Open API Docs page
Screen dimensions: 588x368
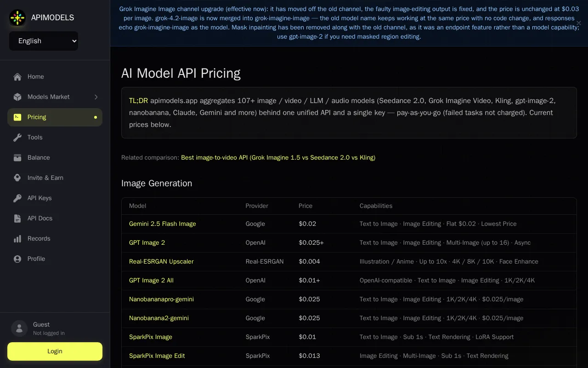click(55, 218)
